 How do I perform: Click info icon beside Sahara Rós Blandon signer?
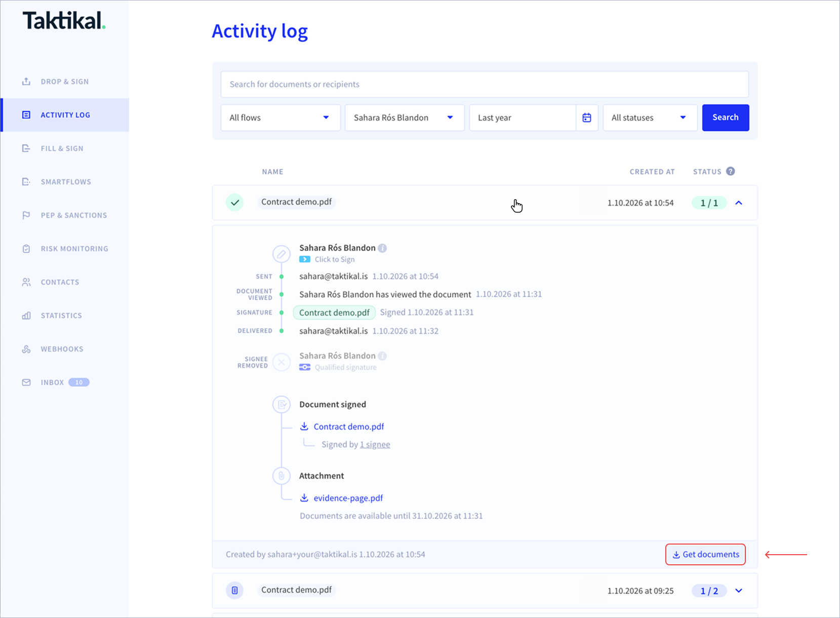tap(382, 248)
